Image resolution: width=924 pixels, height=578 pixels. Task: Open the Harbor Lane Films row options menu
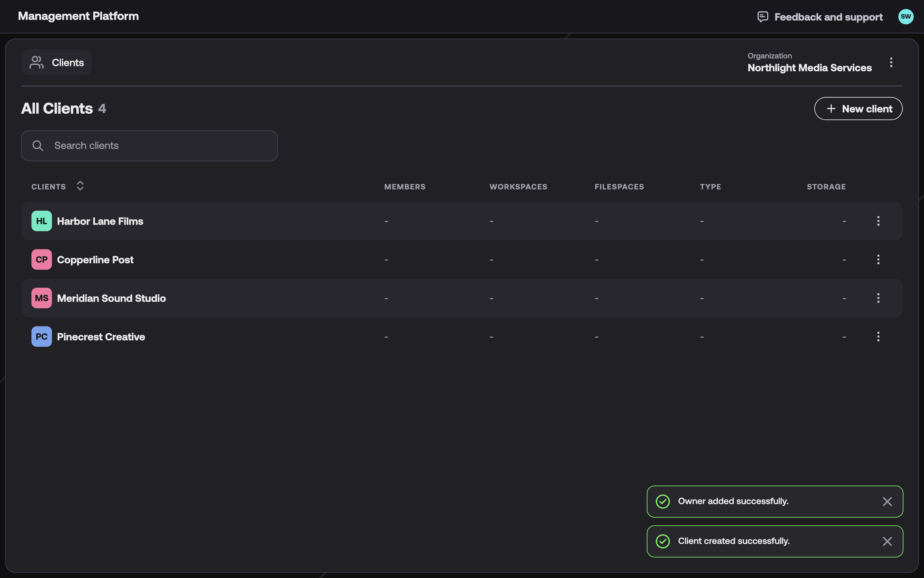(878, 221)
